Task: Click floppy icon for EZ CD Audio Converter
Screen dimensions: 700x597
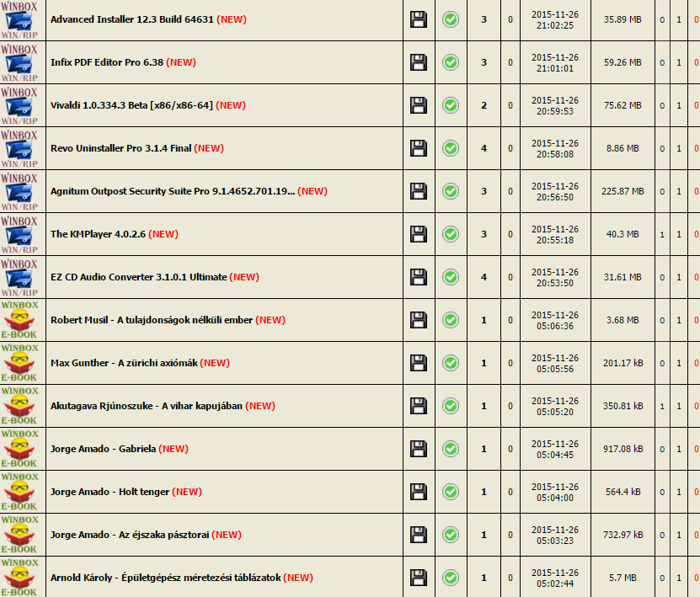Action: click(x=419, y=277)
